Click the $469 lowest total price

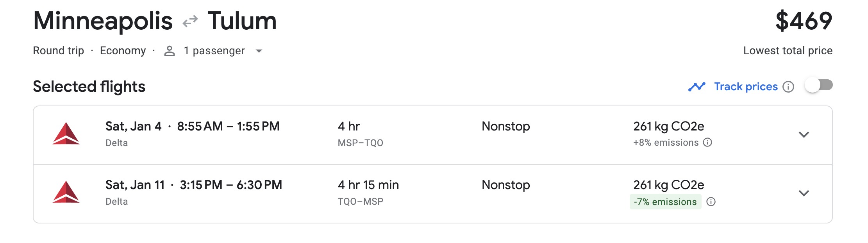coord(803,20)
